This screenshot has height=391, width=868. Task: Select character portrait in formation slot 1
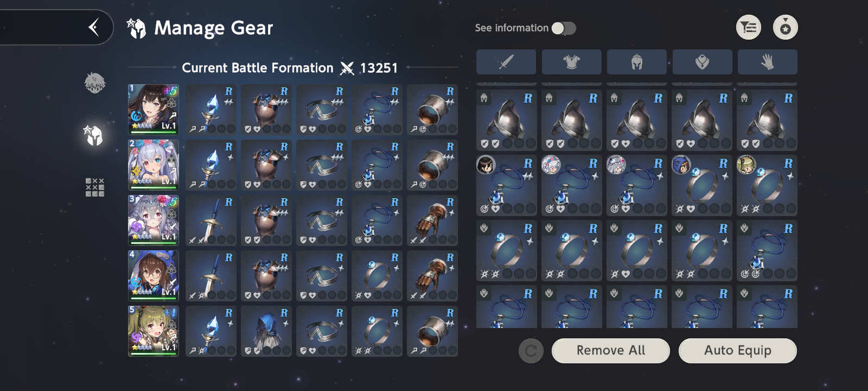pos(154,109)
